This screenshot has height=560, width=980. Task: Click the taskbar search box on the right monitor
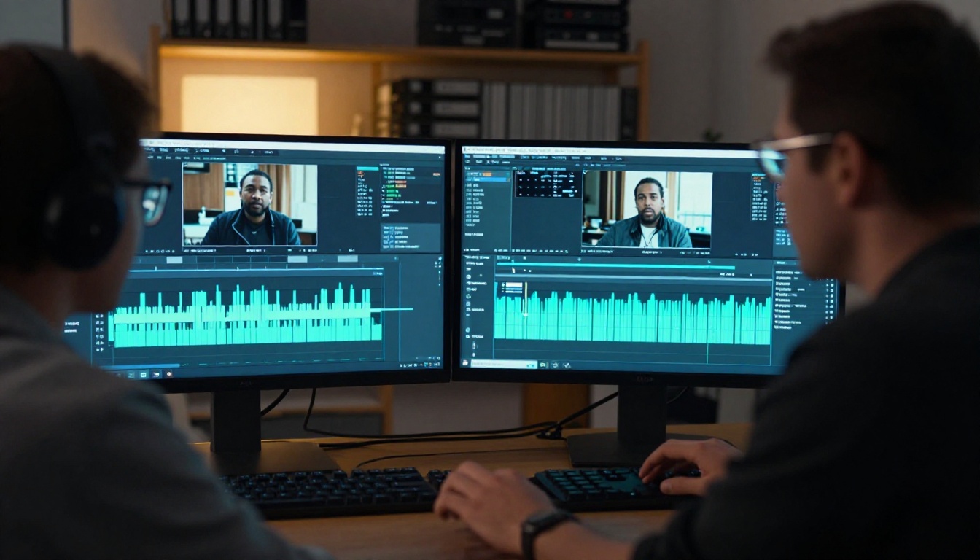coord(504,363)
